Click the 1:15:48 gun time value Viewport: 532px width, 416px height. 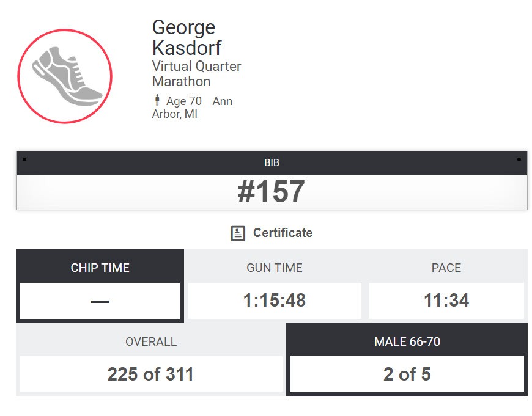pyautogui.click(x=274, y=301)
